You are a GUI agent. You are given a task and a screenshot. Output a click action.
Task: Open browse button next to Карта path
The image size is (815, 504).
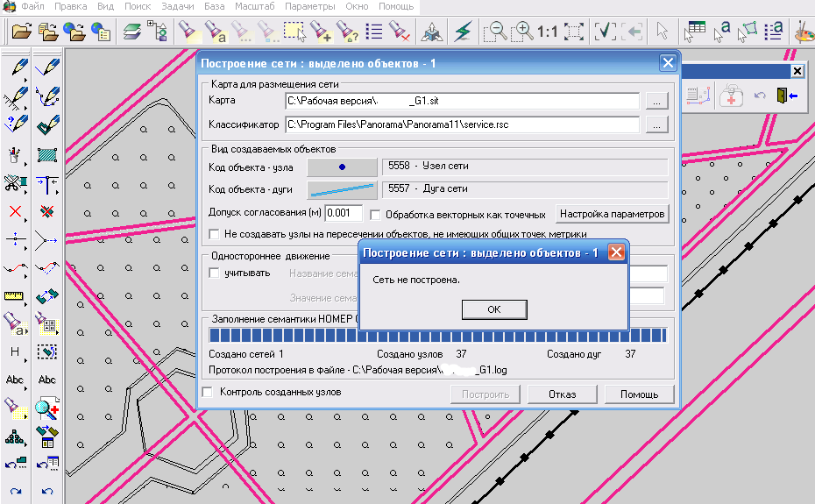pyautogui.click(x=656, y=102)
